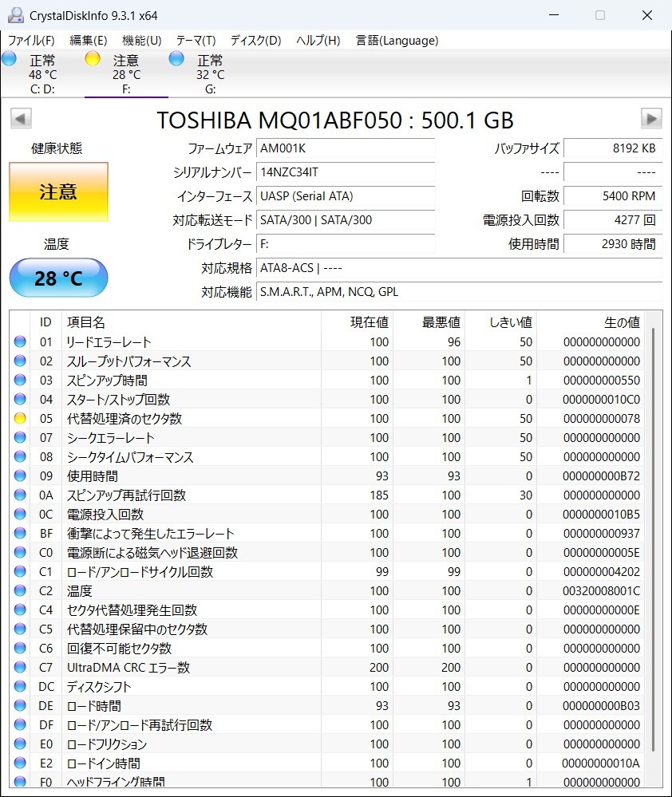Click the blue 28 °C temperature button
Screen dimensions: 672x797
click(58, 278)
